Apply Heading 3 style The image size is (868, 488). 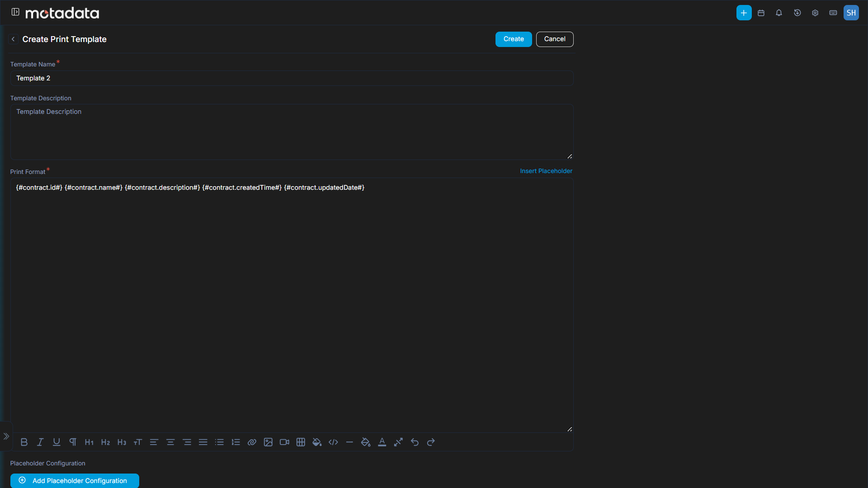coord(122,442)
